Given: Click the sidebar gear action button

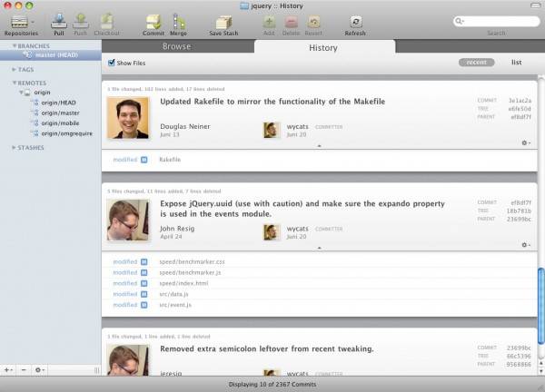Looking at the screenshot, I should 39,370.
